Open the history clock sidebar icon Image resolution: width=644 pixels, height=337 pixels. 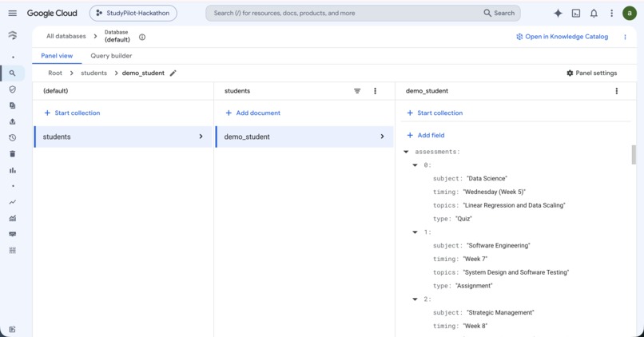13,137
